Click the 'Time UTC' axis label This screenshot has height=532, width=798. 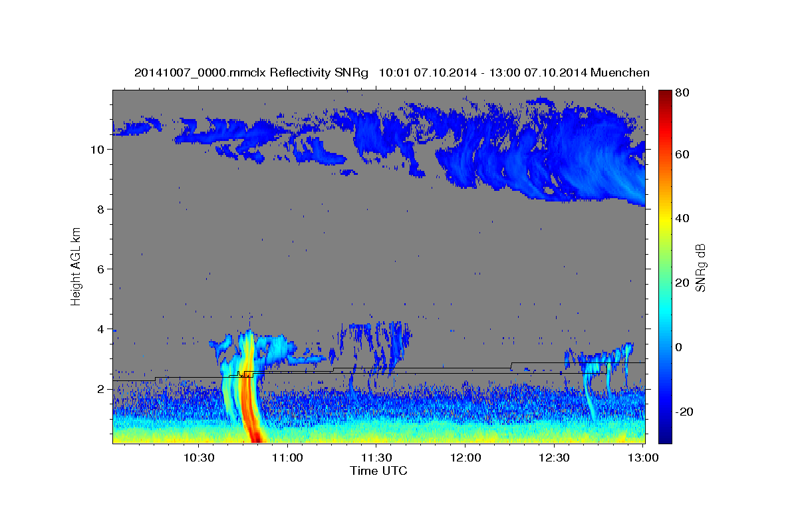tap(378, 471)
